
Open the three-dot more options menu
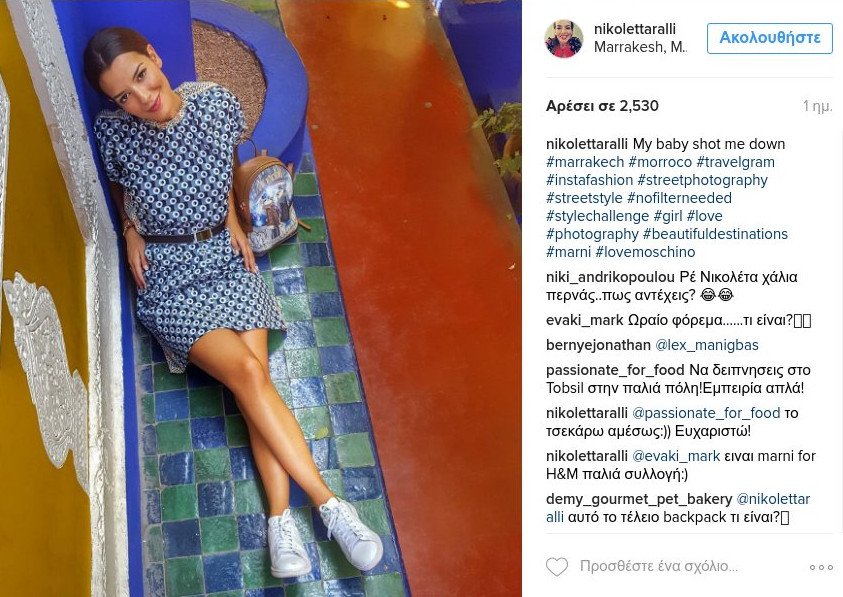click(821, 567)
